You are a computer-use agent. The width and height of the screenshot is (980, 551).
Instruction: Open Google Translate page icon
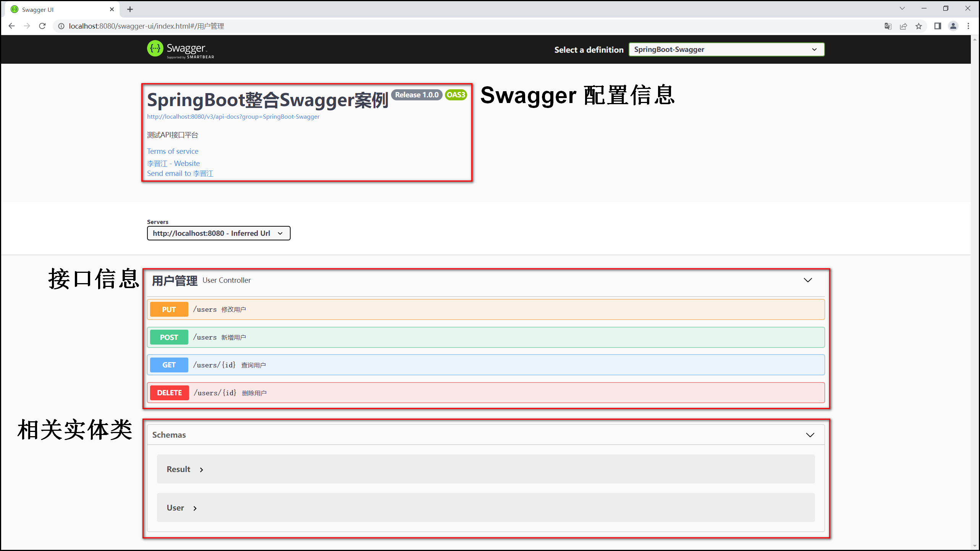tap(888, 26)
